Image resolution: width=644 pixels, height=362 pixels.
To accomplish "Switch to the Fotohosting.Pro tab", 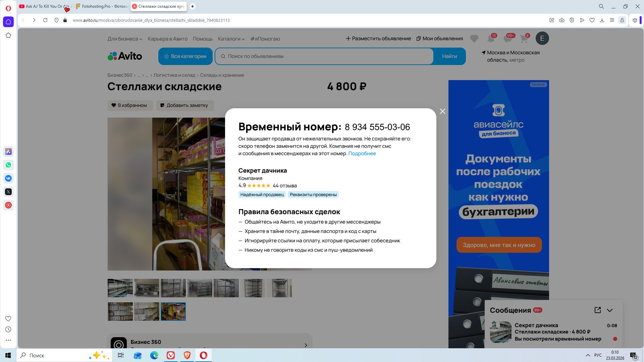I will tap(101, 6).
